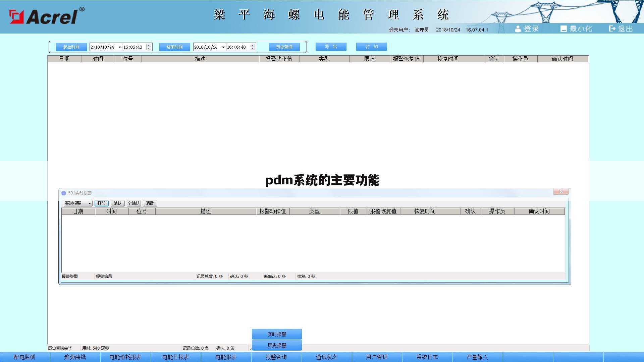Open the 产量输入 tab
This screenshot has height=362, width=644.
point(478,357)
